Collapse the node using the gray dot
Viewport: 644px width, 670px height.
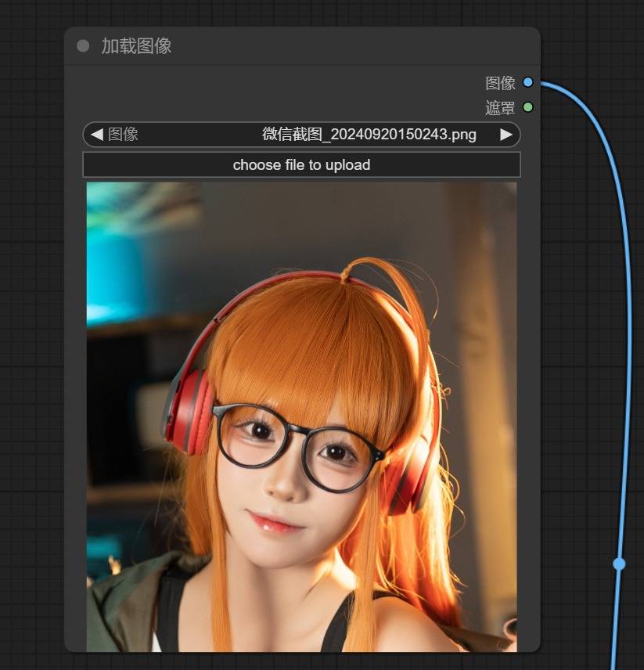coord(83,46)
